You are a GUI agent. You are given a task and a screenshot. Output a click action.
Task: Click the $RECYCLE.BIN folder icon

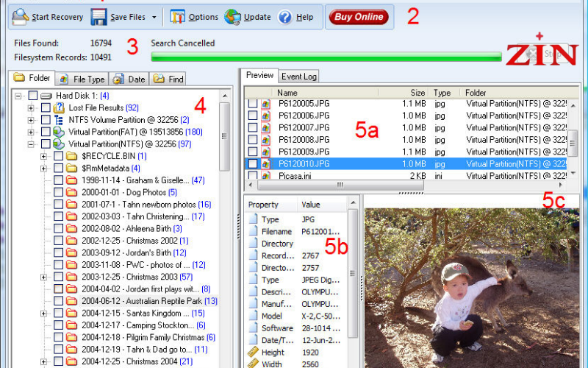(71, 156)
